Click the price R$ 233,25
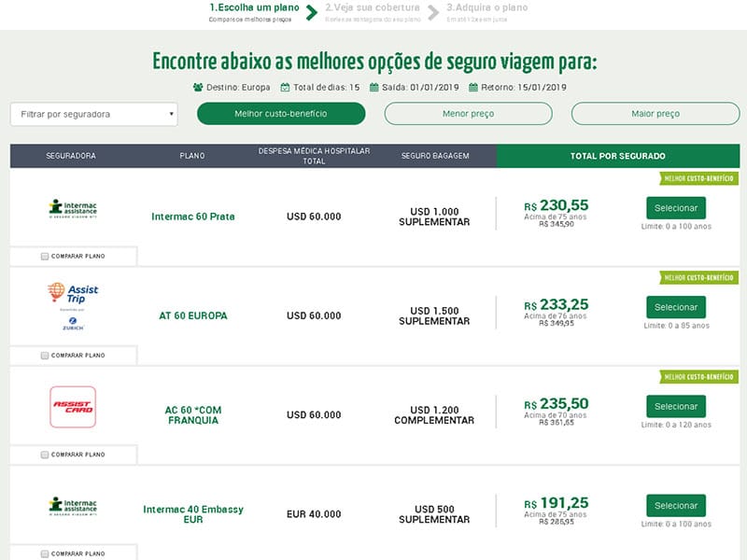 pyautogui.click(x=556, y=304)
